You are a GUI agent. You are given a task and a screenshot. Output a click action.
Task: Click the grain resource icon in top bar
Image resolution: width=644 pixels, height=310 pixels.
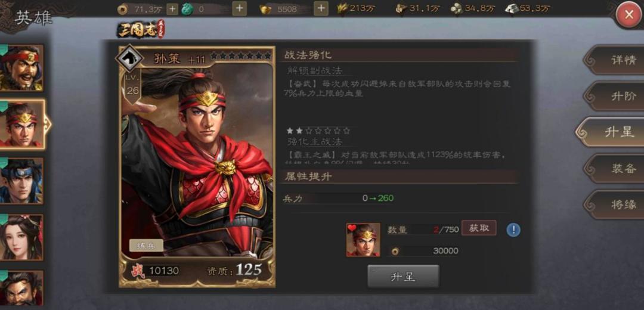tap(342, 8)
